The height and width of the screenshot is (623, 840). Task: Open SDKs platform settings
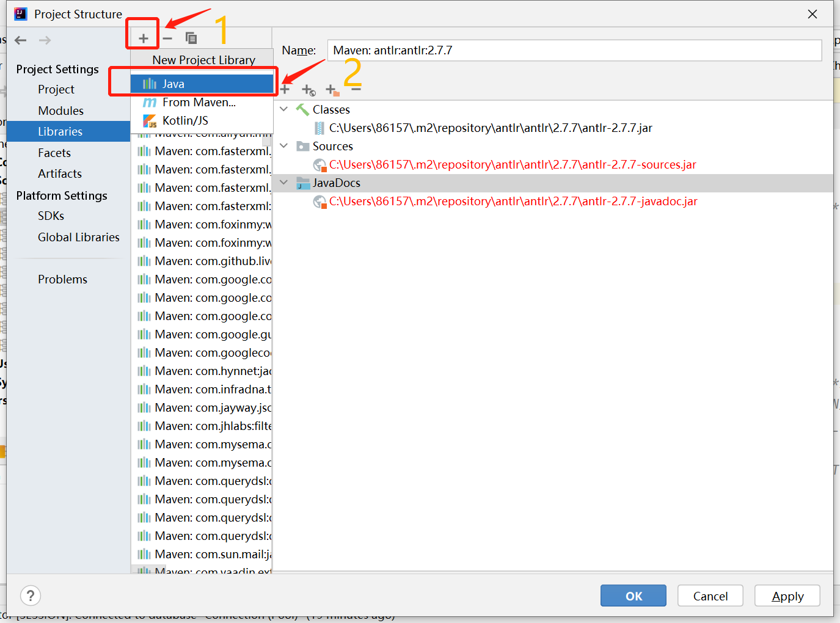[51, 216]
